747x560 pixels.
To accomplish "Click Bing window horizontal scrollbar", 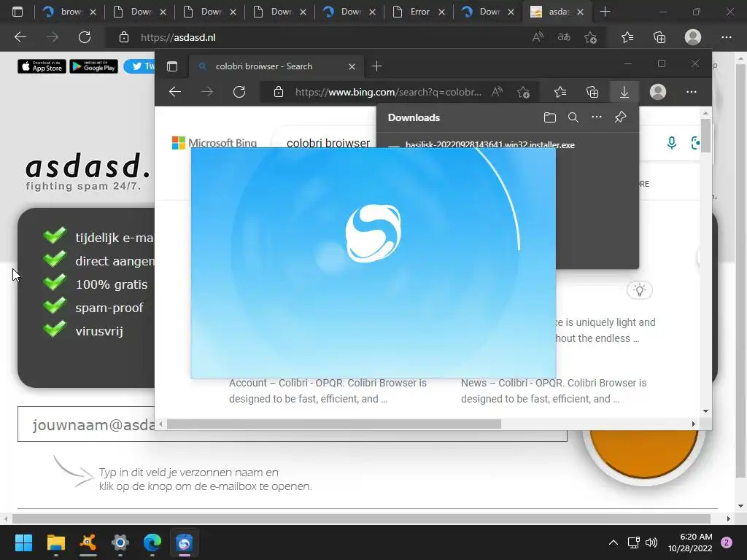I will pyautogui.click(x=333, y=424).
